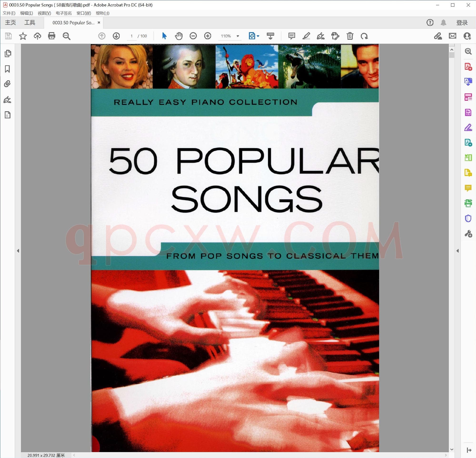Open the Export PDF tool
Screen dimensions: 476x458
click(x=468, y=82)
